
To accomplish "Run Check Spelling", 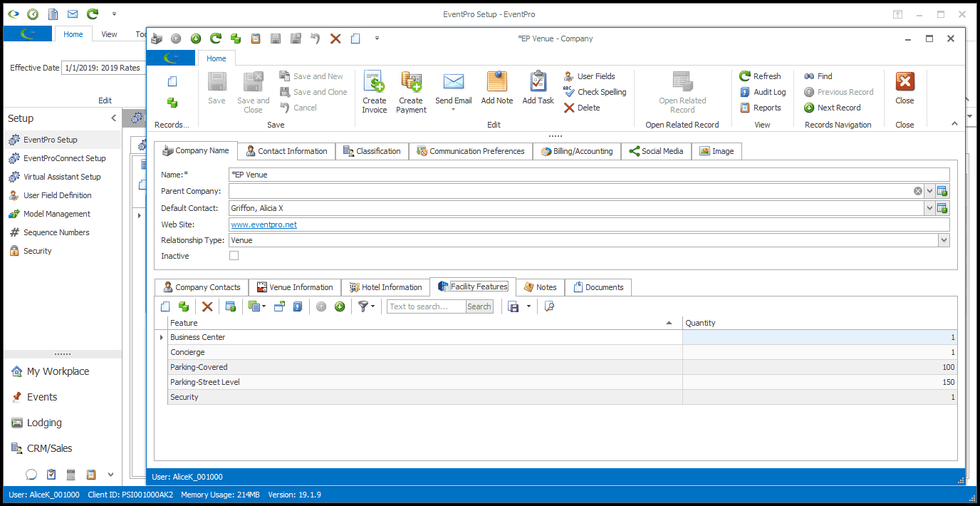I will 595,92.
